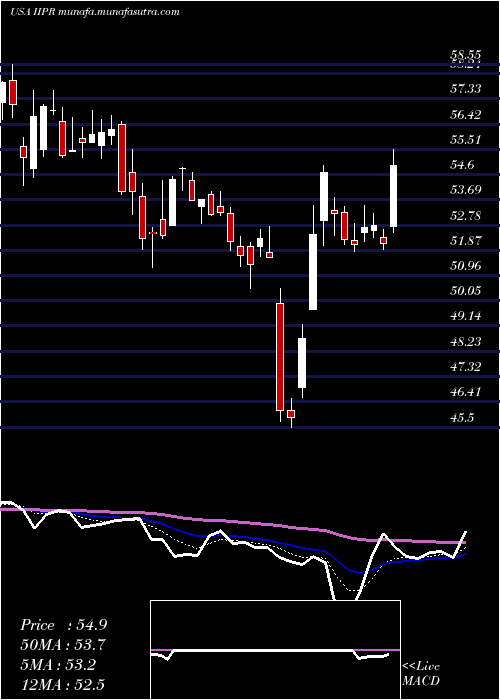Screen dimensions: 500x700
Task: Select the 51.87 price axis label
Action: pos(466,241)
